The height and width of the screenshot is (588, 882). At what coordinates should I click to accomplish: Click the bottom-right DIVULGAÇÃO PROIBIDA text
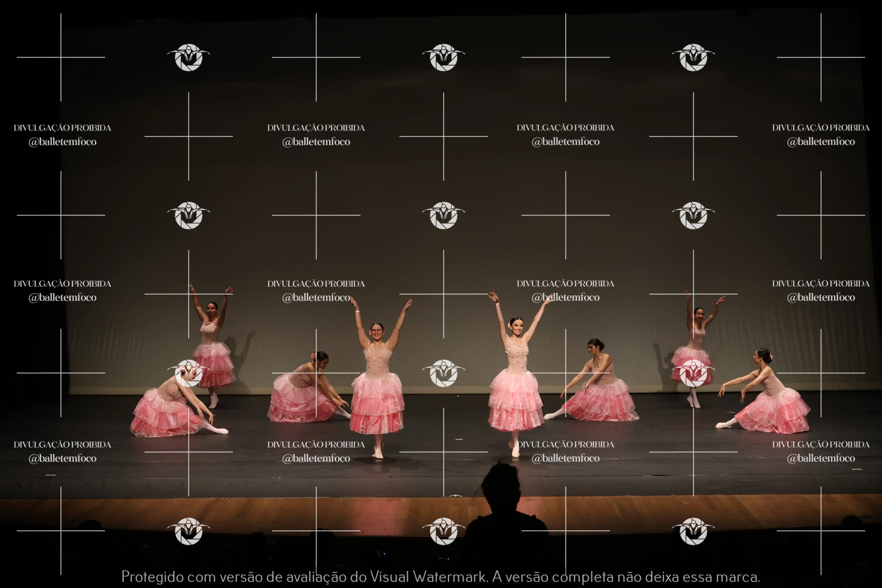point(821,445)
